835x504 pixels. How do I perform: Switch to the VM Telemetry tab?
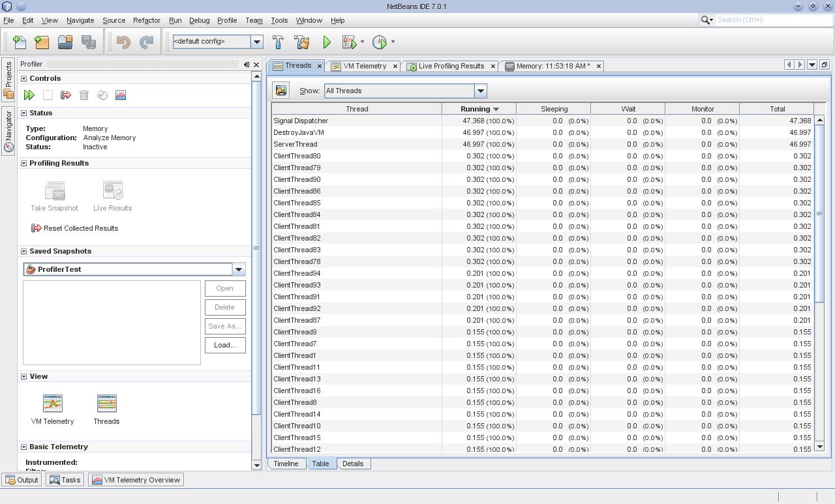[365, 66]
